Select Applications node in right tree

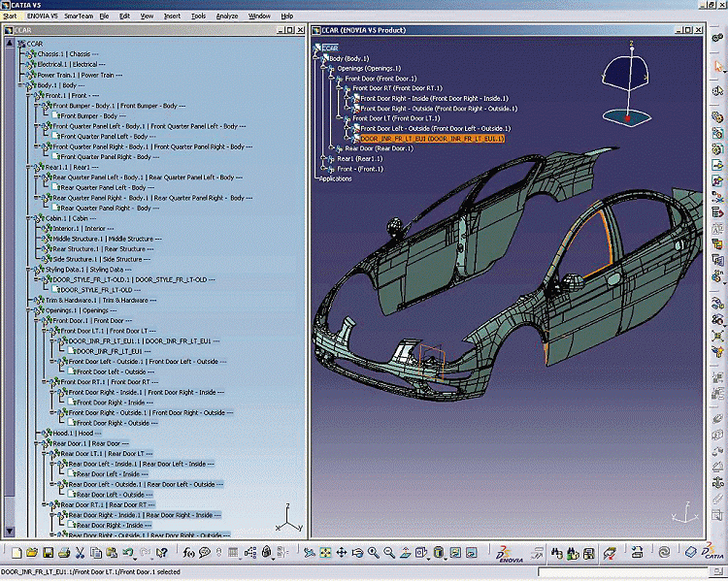tap(336, 178)
